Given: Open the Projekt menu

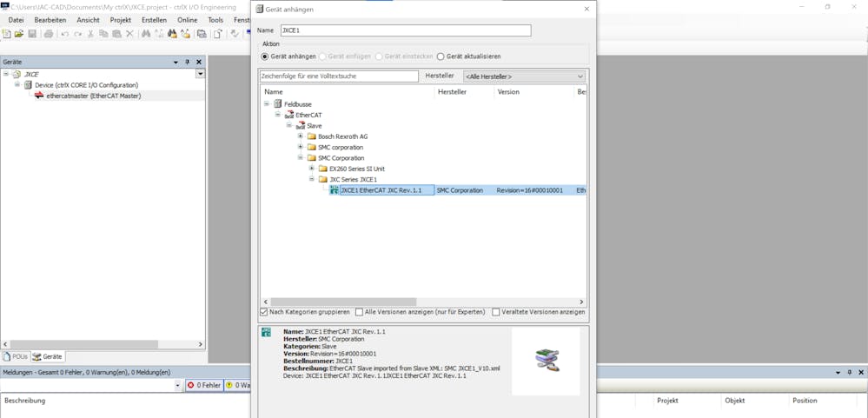Looking at the screenshot, I should (x=120, y=20).
